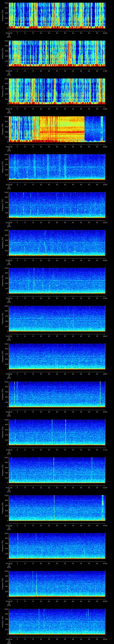Image resolution: width=114 pixels, height=644 pixels.
Task: Open the spectrogram panel starting at 18:35:00
Action: coord(57,243)
